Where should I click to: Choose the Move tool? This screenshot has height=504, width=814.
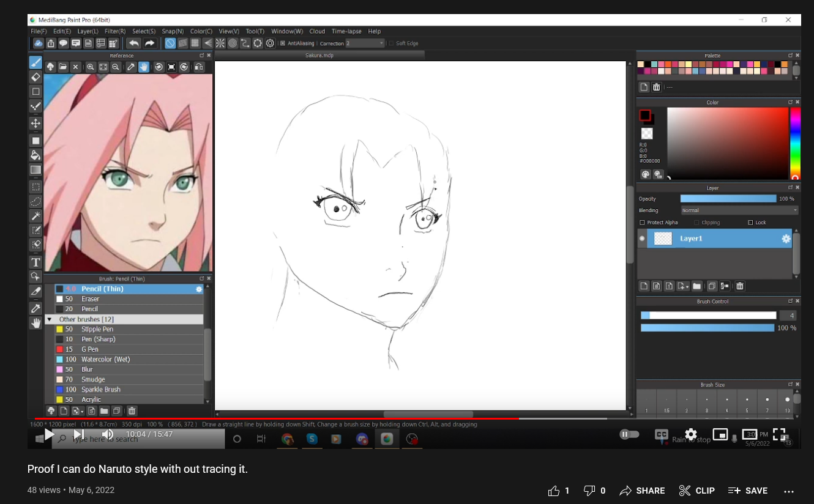click(35, 123)
